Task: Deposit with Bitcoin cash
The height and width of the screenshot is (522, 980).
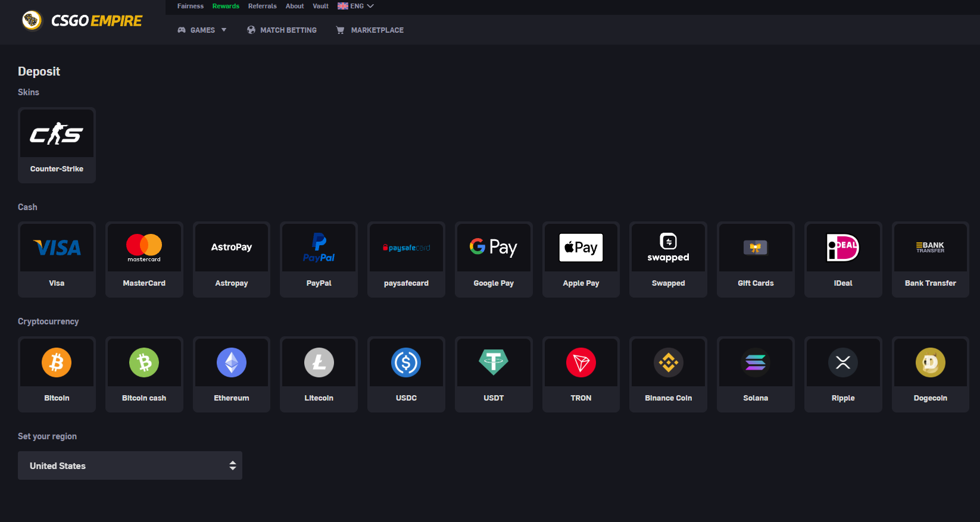Action: coord(144,374)
